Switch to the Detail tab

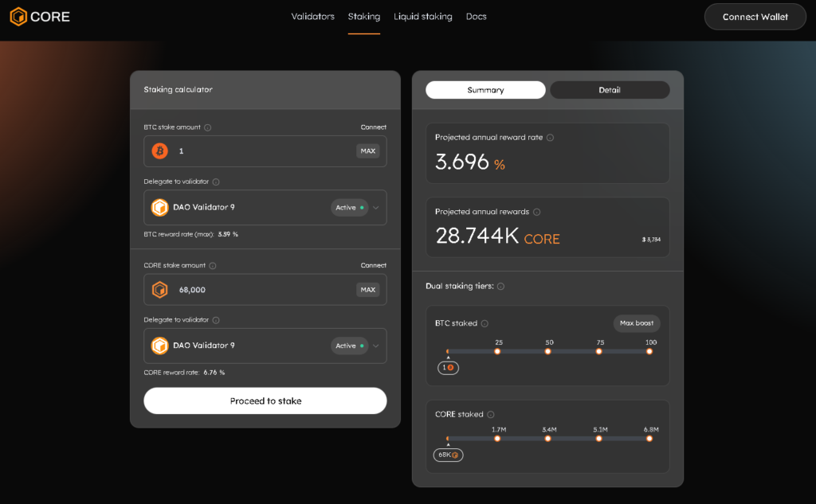[x=610, y=89]
